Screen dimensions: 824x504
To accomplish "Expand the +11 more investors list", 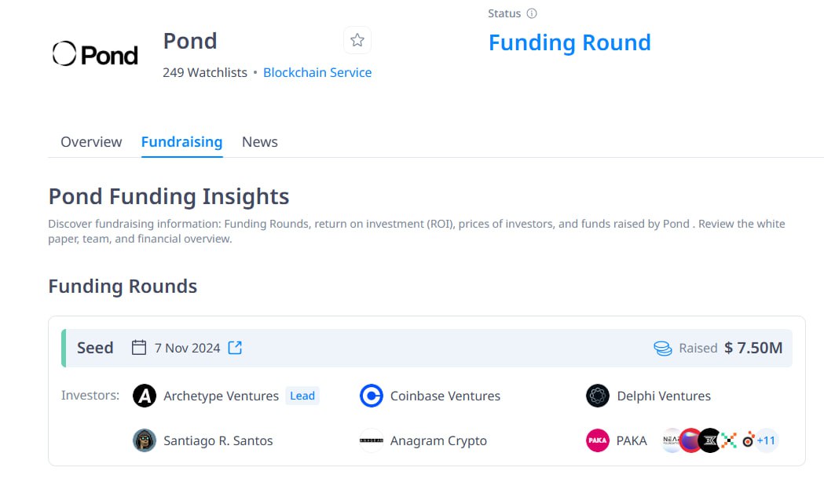I will tap(766, 440).
